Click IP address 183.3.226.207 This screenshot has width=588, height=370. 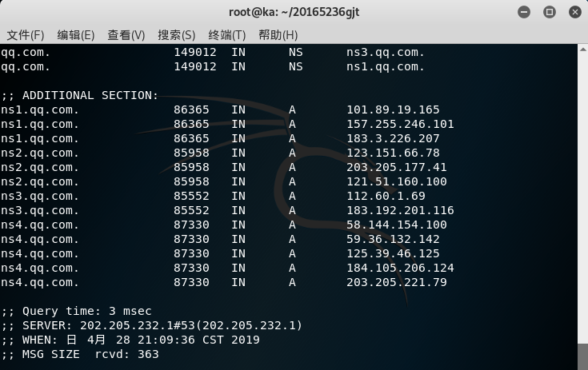point(393,138)
